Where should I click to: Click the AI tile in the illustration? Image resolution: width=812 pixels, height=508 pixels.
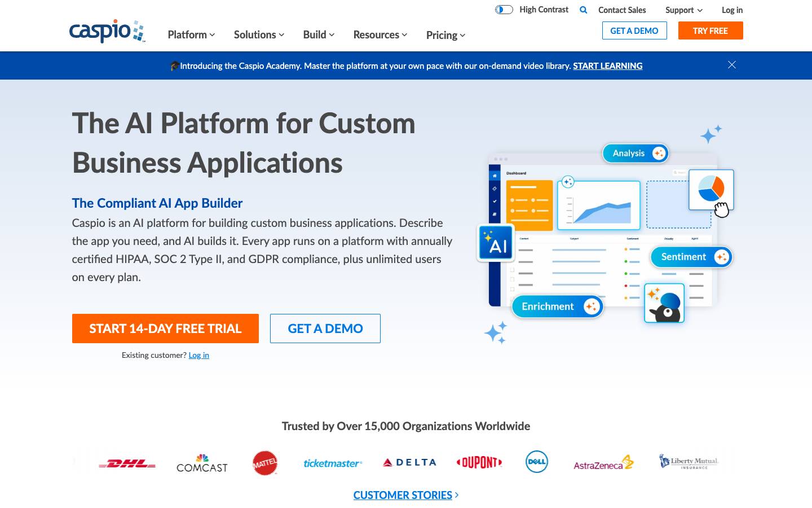(x=496, y=243)
